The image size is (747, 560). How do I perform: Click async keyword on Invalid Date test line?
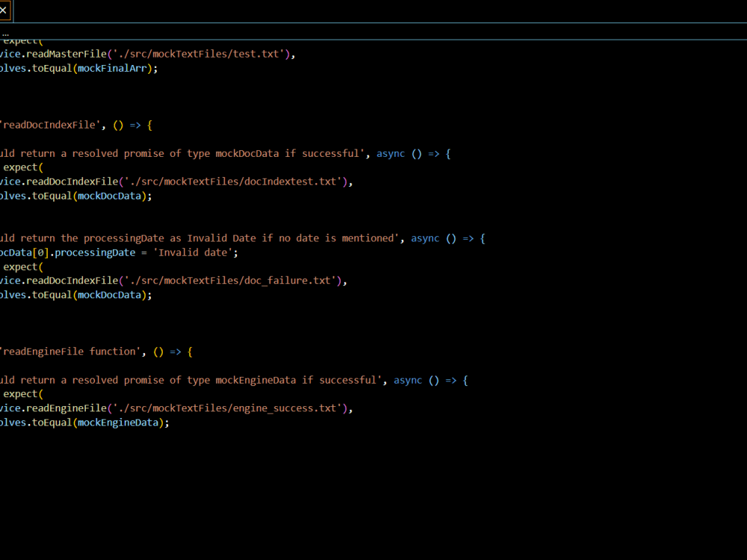(x=425, y=238)
